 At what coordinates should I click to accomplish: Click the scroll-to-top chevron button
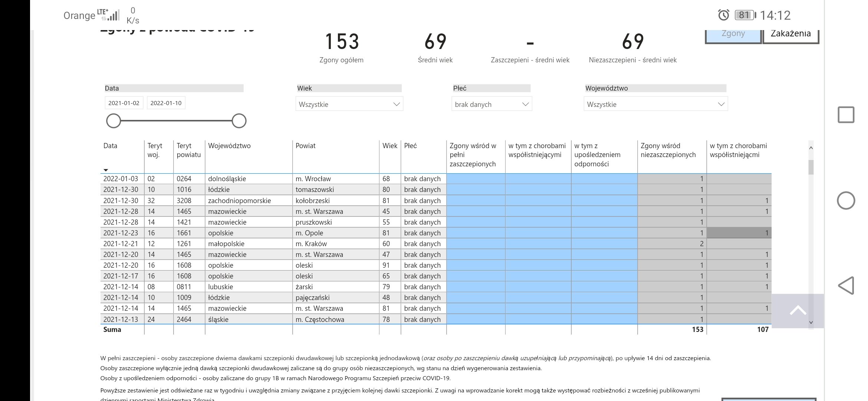click(798, 310)
